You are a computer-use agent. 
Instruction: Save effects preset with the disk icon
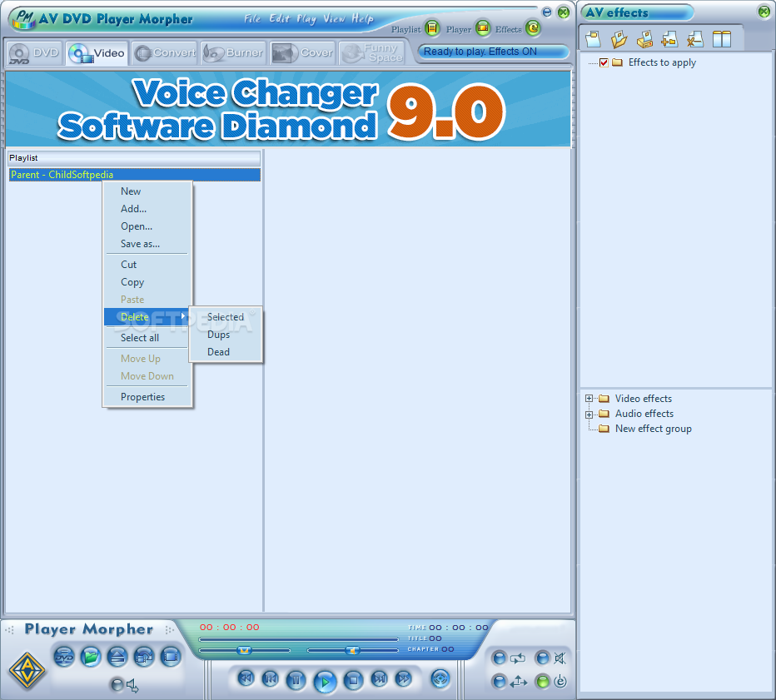point(644,38)
